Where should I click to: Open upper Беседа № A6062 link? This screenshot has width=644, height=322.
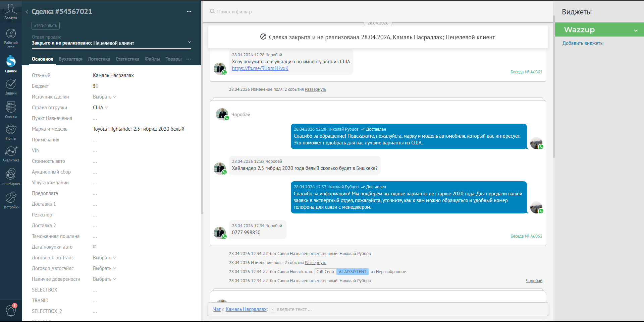click(526, 72)
